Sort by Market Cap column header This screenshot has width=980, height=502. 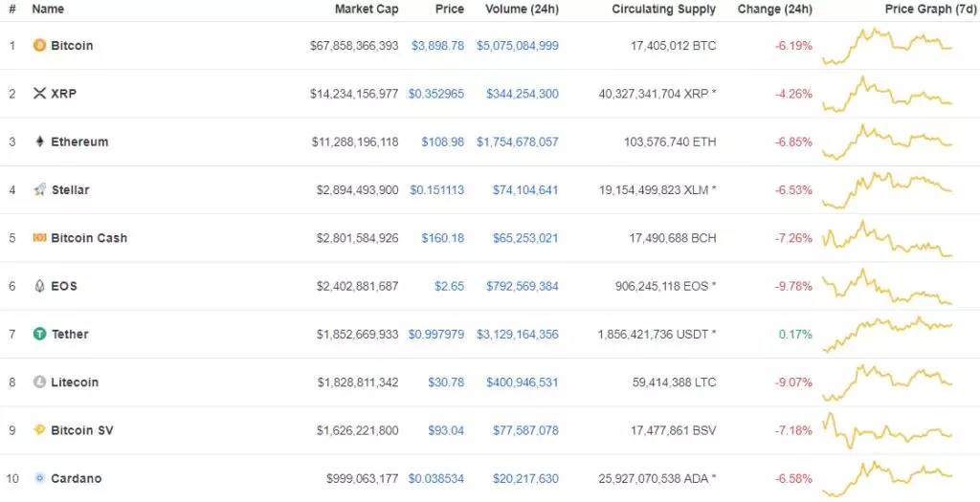coord(367,10)
